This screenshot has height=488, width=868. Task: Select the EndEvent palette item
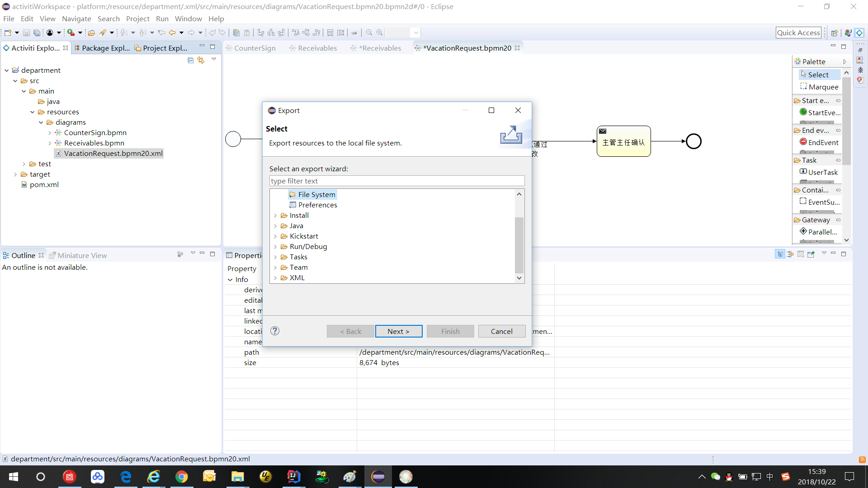pyautogui.click(x=819, y=142)
